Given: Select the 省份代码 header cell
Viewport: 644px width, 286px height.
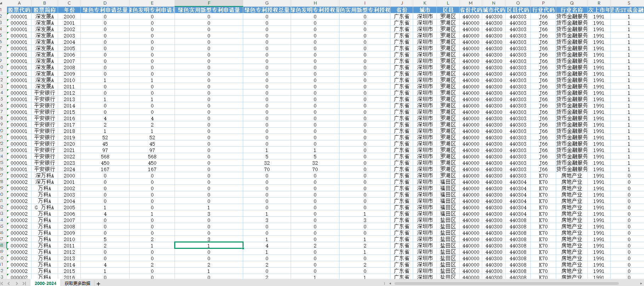Looking at the screenshot, I should [x=471, y=10].
